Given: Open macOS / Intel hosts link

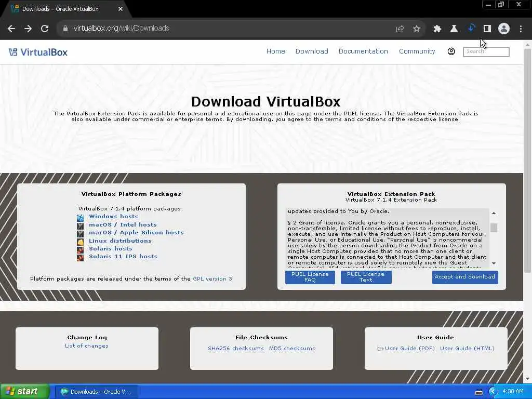Looking at the screenshot, I should pyautogui.click(x=123, y=224).
